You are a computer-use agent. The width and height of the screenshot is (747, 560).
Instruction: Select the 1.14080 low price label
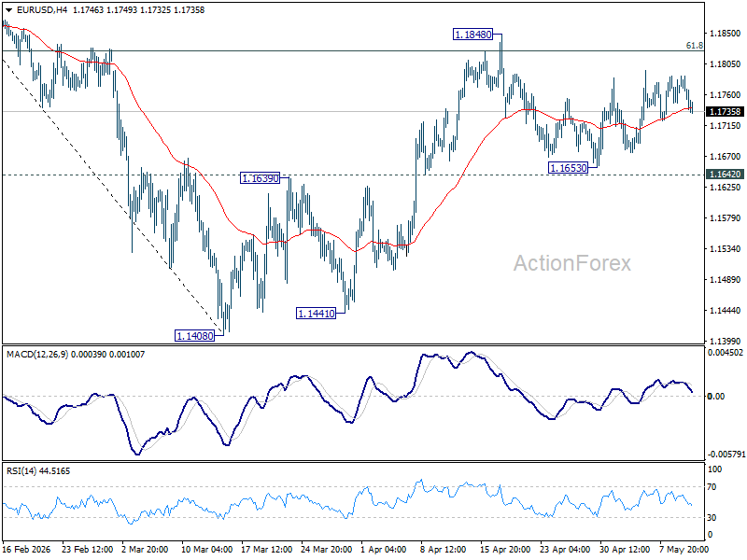click(x=195, y=336)
